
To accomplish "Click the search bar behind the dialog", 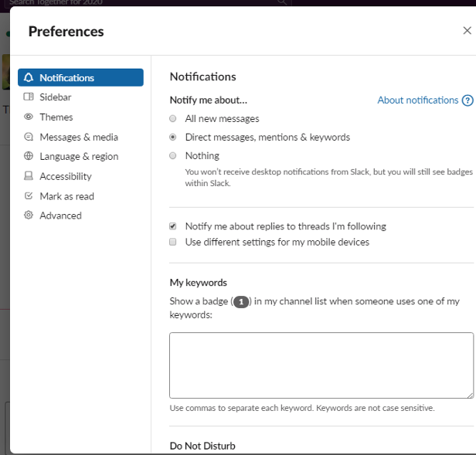I will [x=148, y=2].
